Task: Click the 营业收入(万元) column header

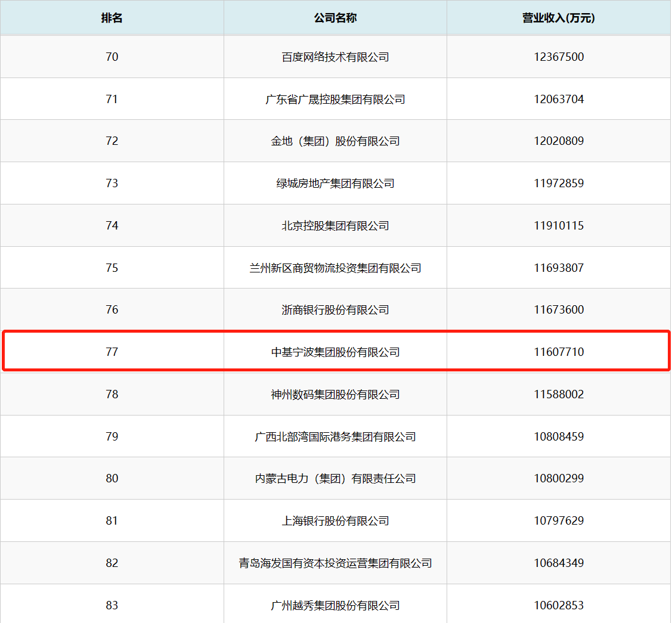Action: pyautogui.click(x=559, y=18)
